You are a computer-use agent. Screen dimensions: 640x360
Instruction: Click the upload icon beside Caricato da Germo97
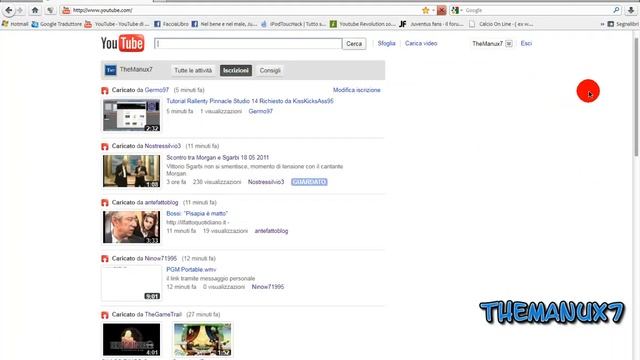(x=105, y=90)
